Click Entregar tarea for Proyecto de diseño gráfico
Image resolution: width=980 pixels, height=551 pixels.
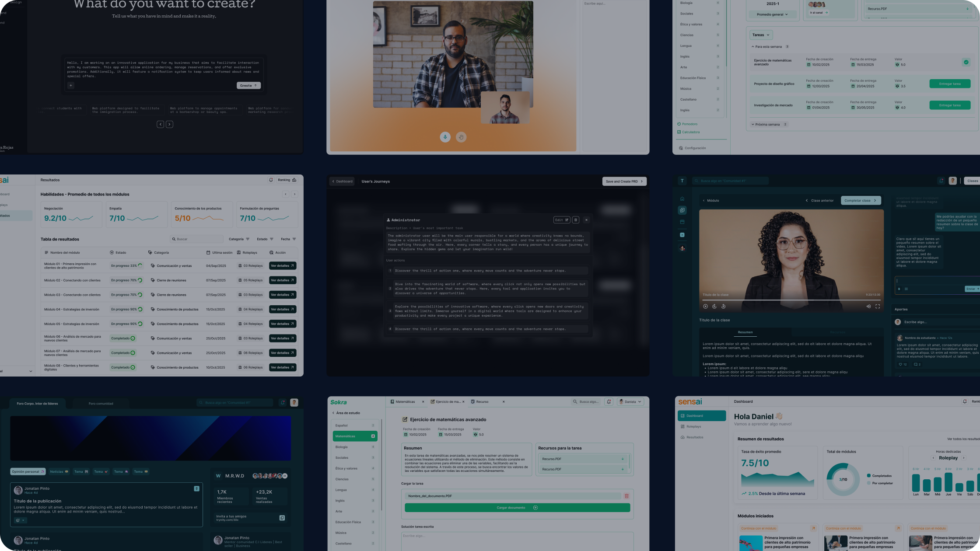coord(949,84)
